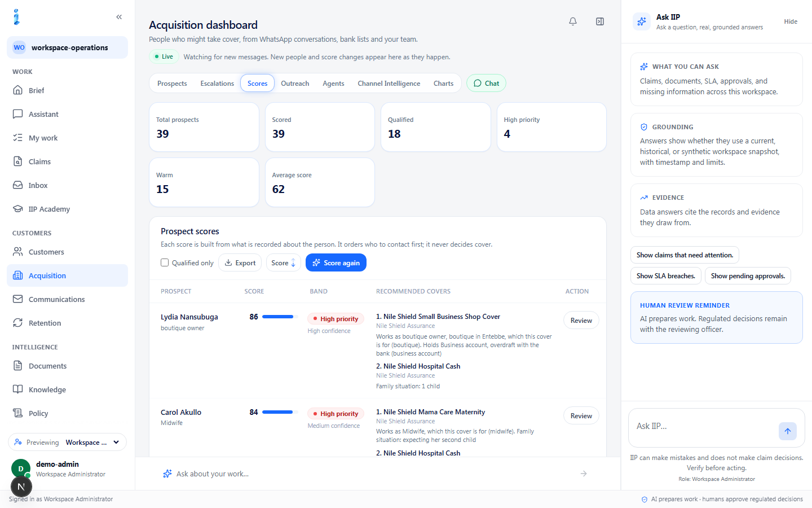This screenshot has width=812, height=508.
Task: Click the Export button
Action: tap(240, 262)
